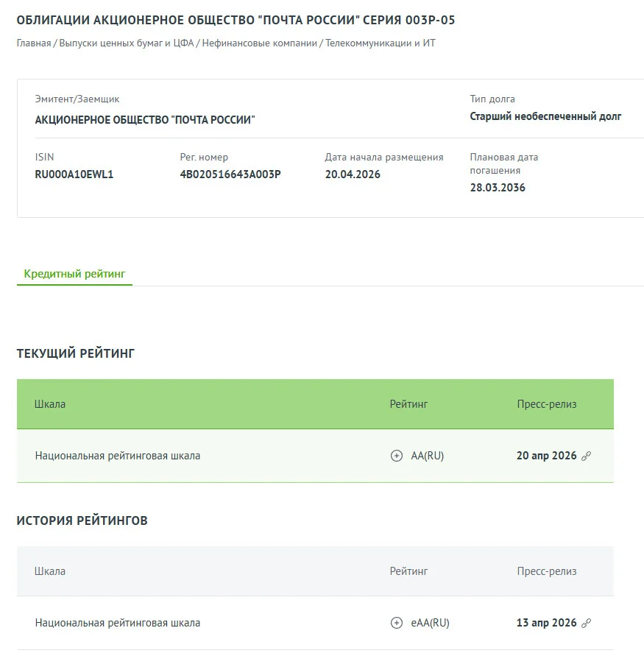The height and width of the screenshot is (653, 644).
Task: Open Нефинансовые компании breadcrumb
Action: (259, 43)
